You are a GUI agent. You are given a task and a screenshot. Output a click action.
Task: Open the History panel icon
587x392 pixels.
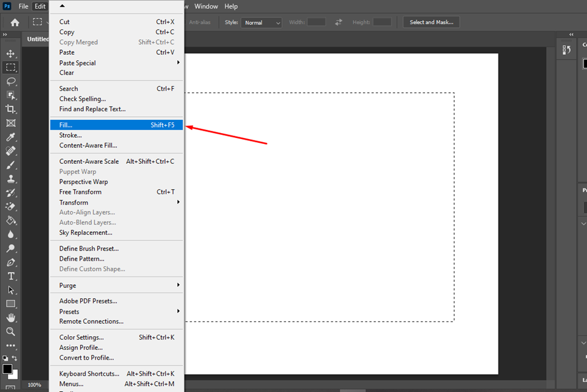(x=567, y=50)
